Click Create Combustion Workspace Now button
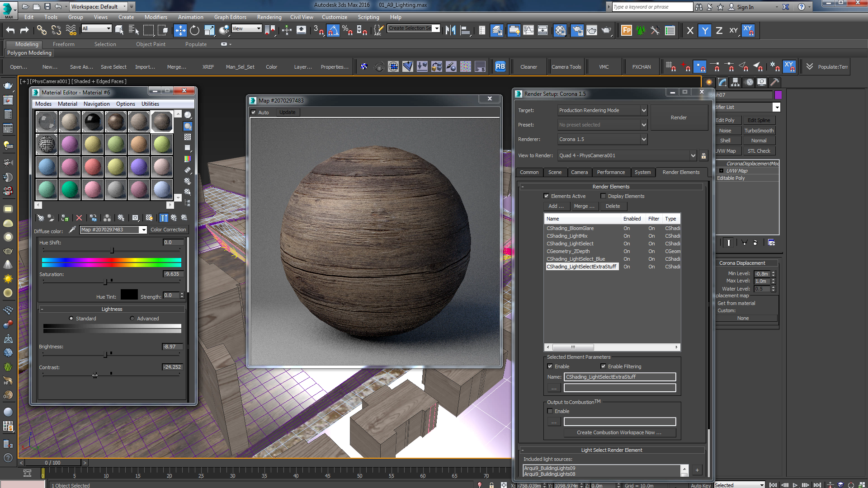The image size is (868, 488). [619, 433]
